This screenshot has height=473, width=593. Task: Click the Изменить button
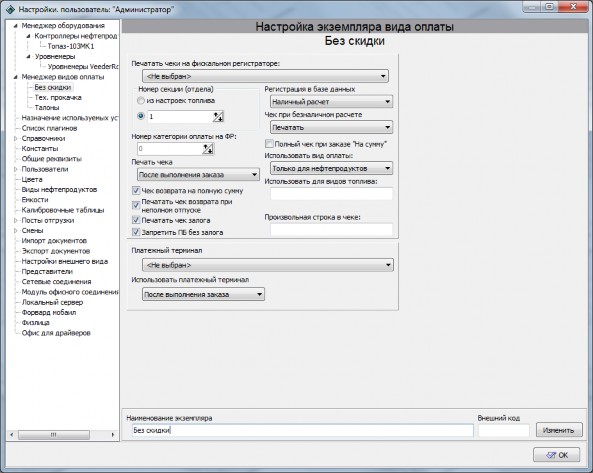point(559,430)
